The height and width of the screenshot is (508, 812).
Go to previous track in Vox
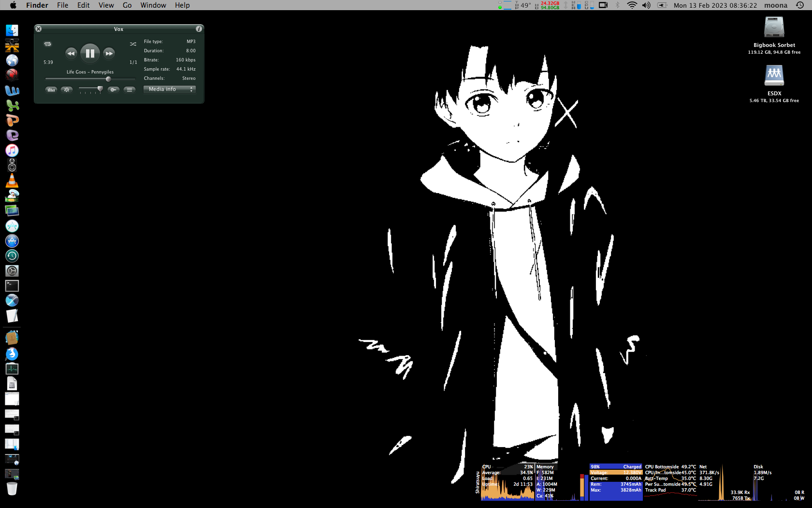[71, 53]
